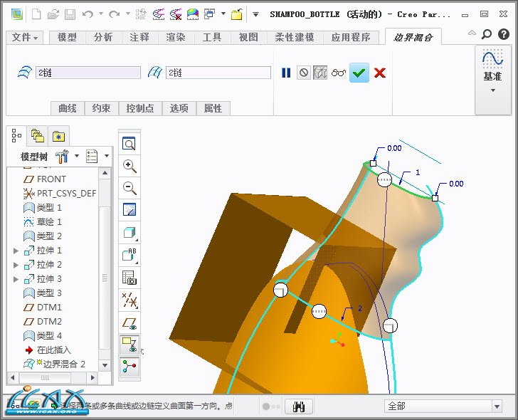Pause the boundary blend tool
518x420 pixels.
point(286,73)
